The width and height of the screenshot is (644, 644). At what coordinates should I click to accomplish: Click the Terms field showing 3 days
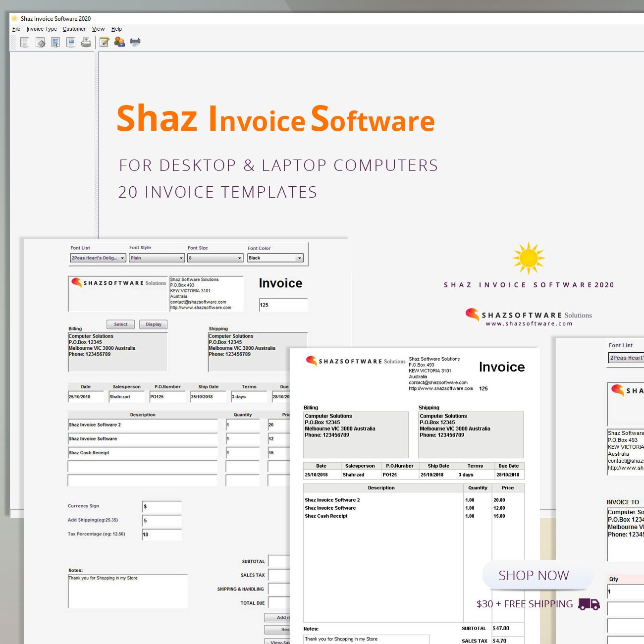249,397
